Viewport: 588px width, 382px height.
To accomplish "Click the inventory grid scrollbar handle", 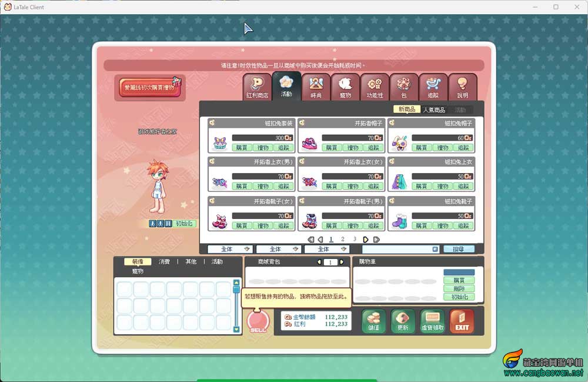I will 236,290.
